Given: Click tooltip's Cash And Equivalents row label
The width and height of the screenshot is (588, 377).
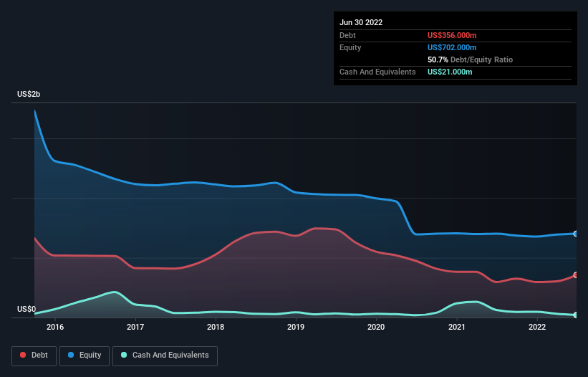Looking at the screenshot, I should (377, 72).
